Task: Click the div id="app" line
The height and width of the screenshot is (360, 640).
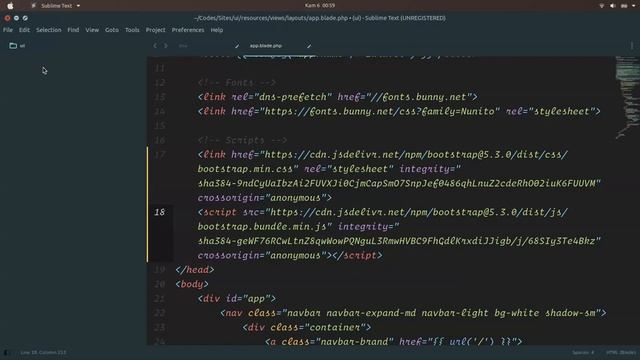Action: (x=237, y=299)
